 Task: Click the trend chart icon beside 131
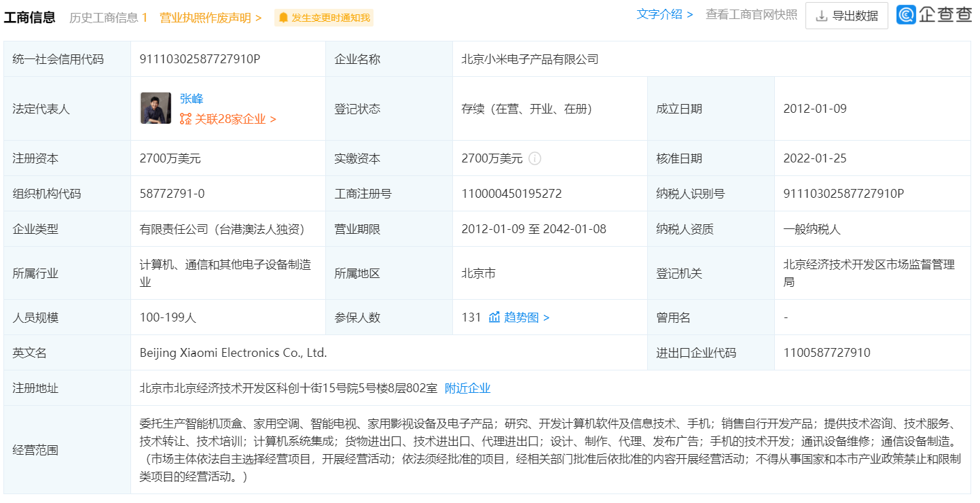tap(494, 317)
